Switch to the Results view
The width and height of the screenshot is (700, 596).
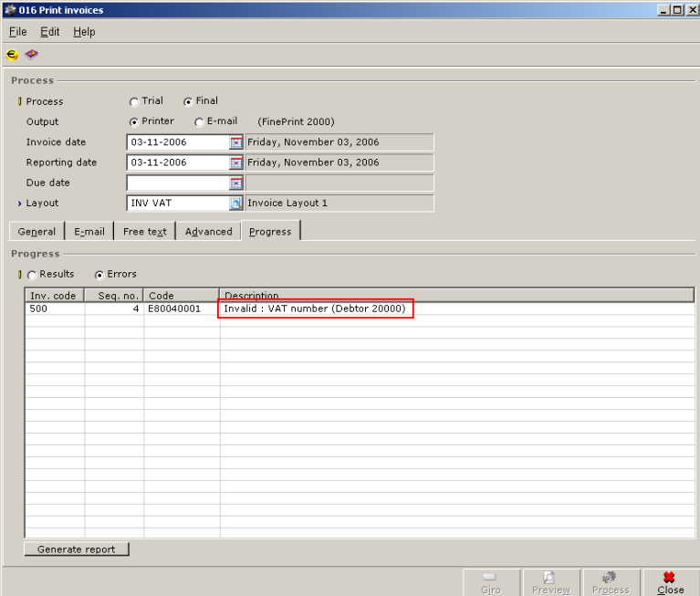click(33, 275)
